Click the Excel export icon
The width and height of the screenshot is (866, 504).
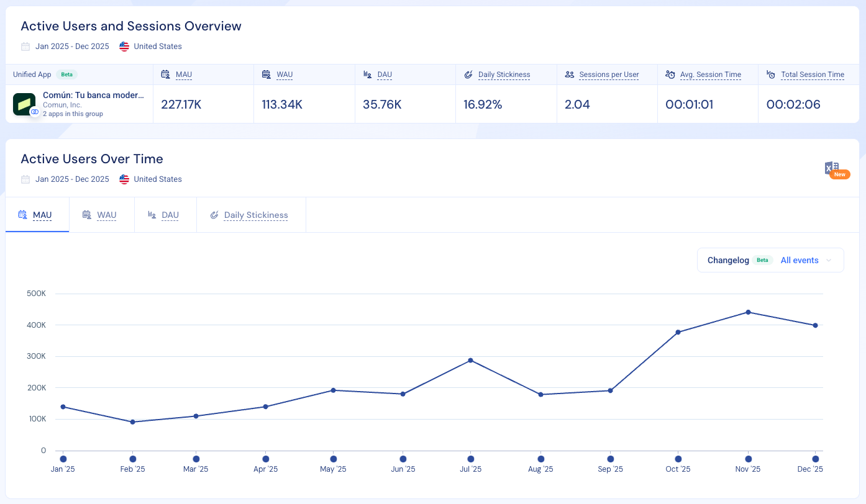pyautogui.click(x=832, y=168)
